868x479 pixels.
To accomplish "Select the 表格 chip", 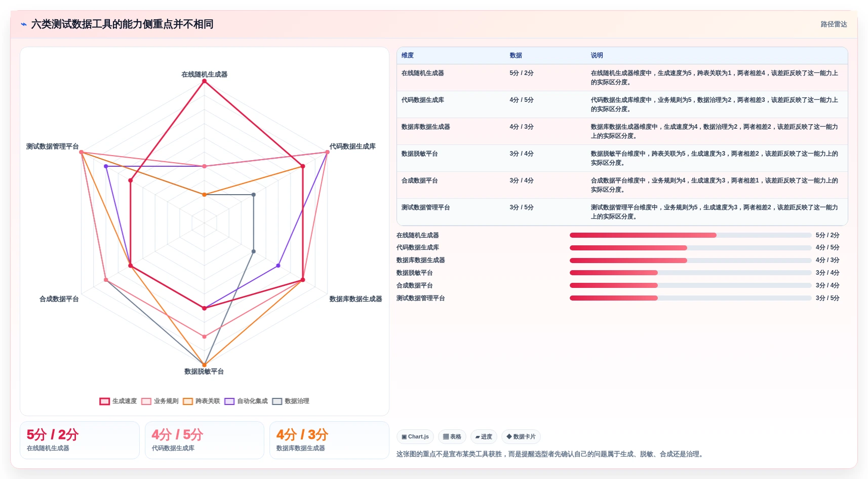I will tap(452, 436).
